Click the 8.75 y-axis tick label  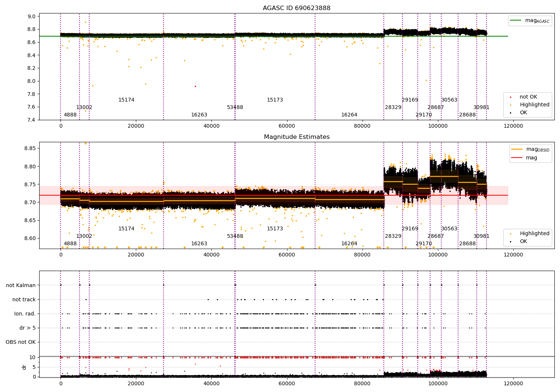30,184
